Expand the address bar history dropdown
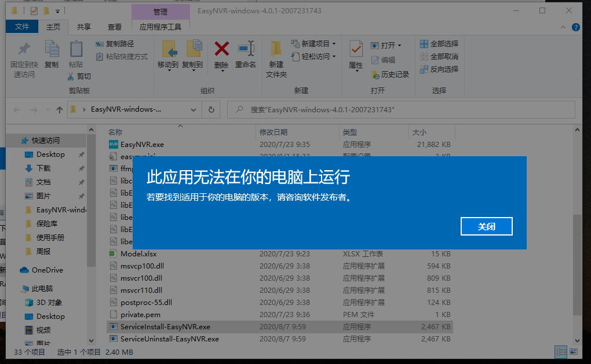This screenshot has height=364, width=591. [x=194, y=110]
